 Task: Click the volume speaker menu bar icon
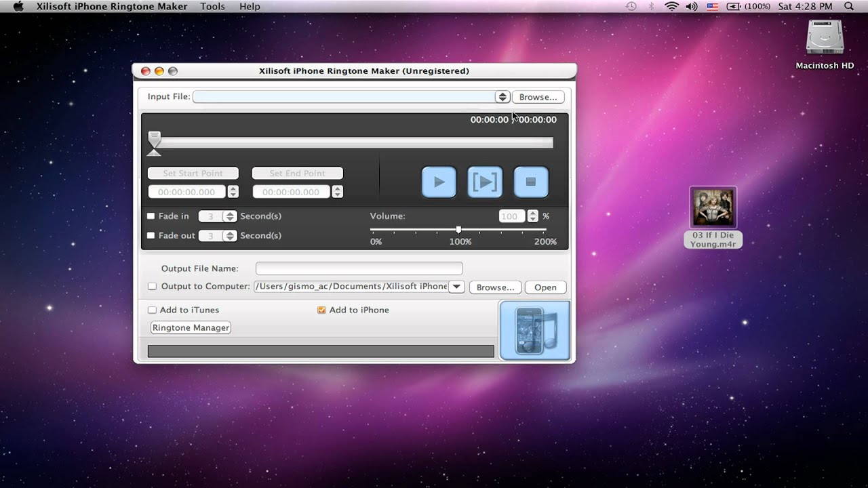[691, 6]
